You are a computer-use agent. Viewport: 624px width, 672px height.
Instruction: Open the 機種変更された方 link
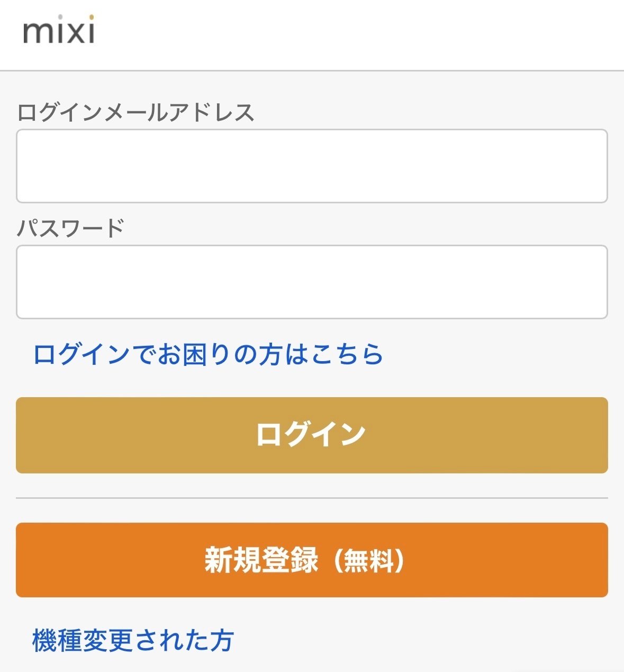point(133,640)
